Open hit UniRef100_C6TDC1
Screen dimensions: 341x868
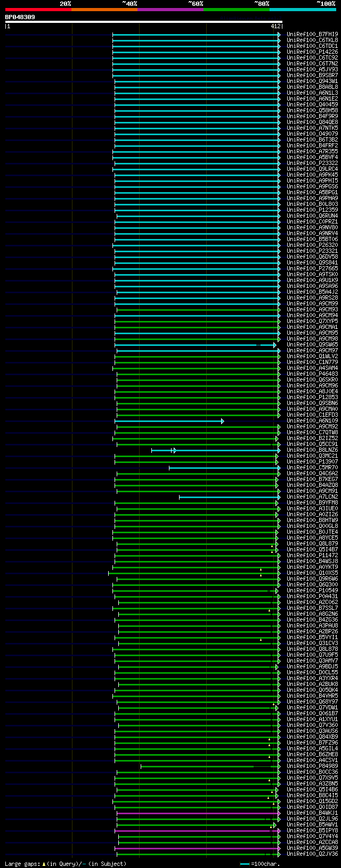[312, 46]
